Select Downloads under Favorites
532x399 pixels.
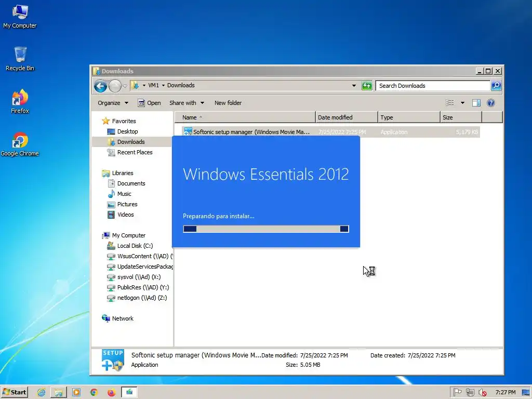[130, 142]
